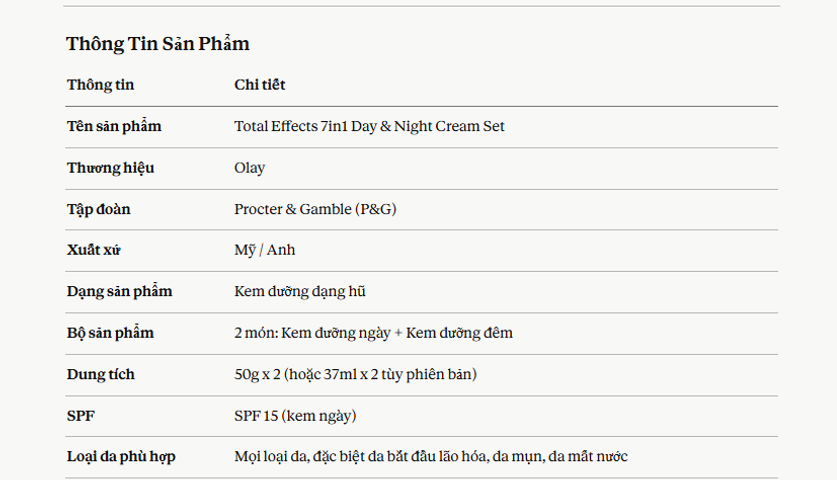Select the 'Chi tiết' column header
837x480 pixels.
coord(259,85)
